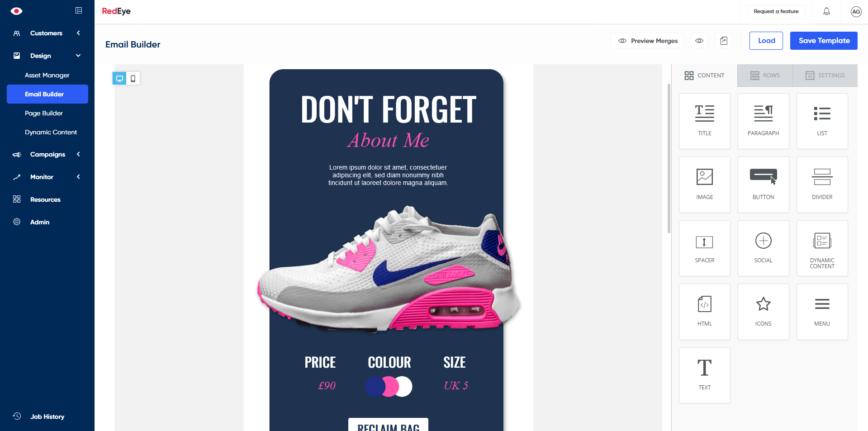Open the Content tab

(x=704, y=76)
